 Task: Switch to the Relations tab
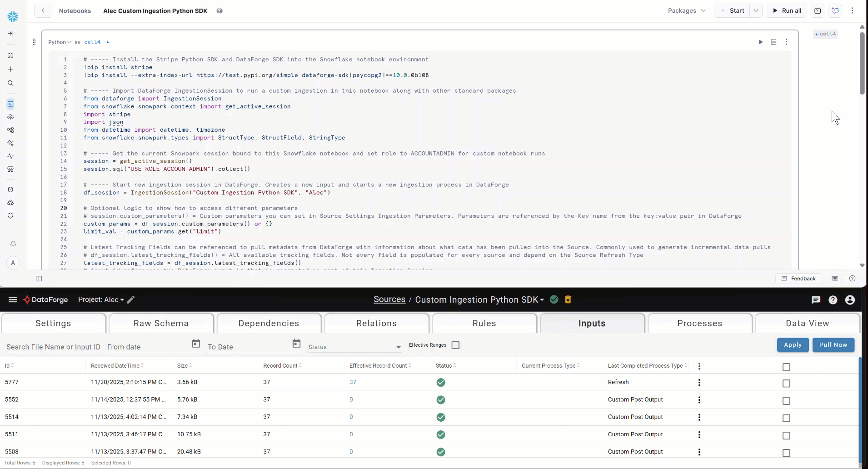(x=376, y=323)
